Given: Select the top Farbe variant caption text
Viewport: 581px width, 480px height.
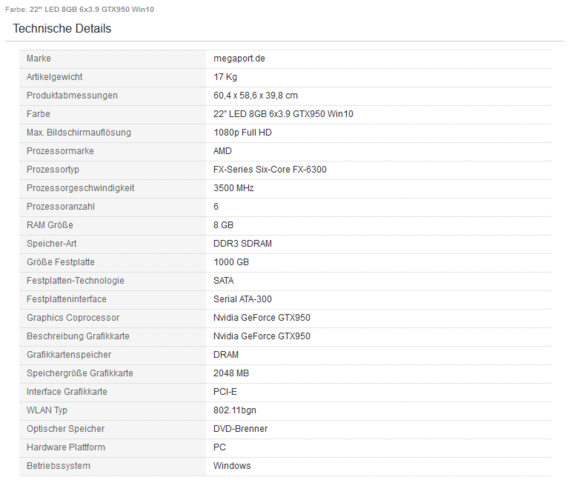Looking at the screenshot, I should (80, 9).
